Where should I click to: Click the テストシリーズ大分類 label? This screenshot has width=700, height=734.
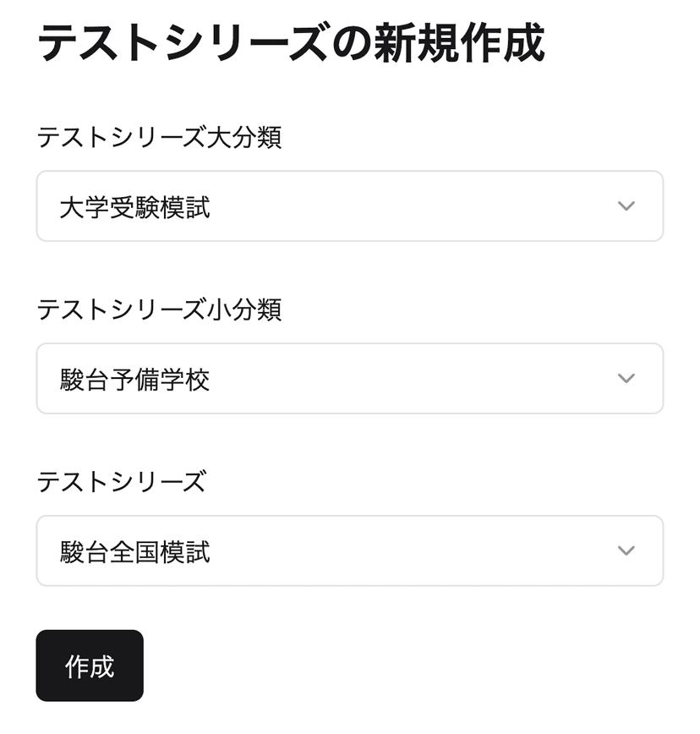[159, 137]
